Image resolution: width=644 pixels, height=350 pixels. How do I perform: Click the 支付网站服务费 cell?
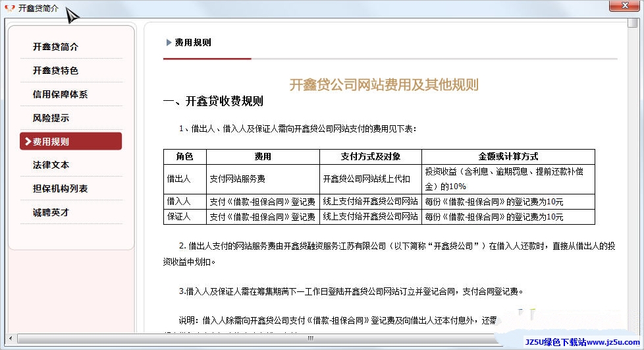[263, 179]
